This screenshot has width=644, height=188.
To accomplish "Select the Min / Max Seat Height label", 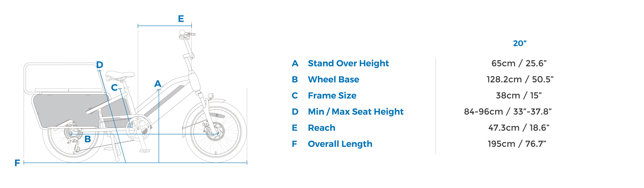I will pos(356,112).
